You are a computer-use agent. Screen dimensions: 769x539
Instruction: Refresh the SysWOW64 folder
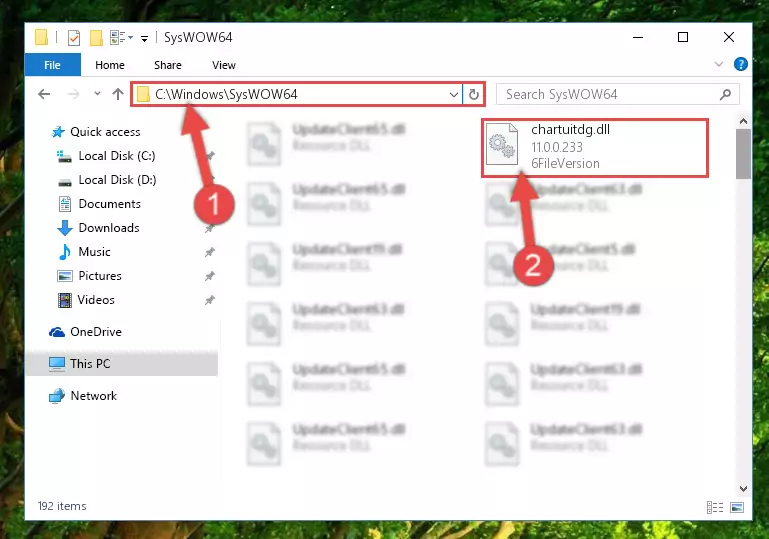(x=474, y=94)
